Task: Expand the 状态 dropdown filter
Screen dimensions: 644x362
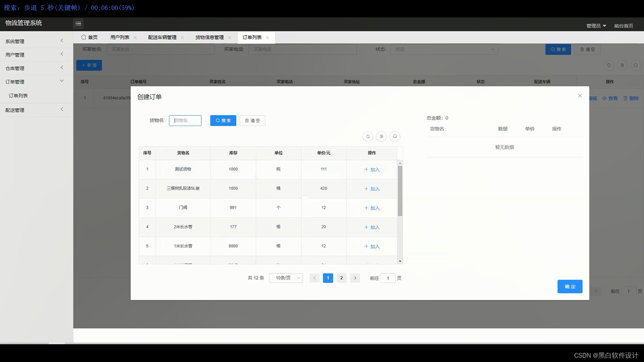Action: coord(444,49)
